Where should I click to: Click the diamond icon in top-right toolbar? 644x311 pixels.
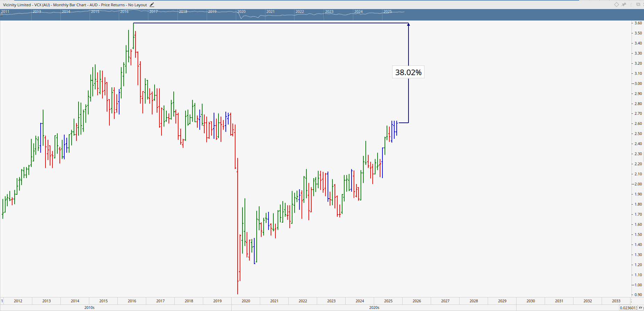click(617, 5)
